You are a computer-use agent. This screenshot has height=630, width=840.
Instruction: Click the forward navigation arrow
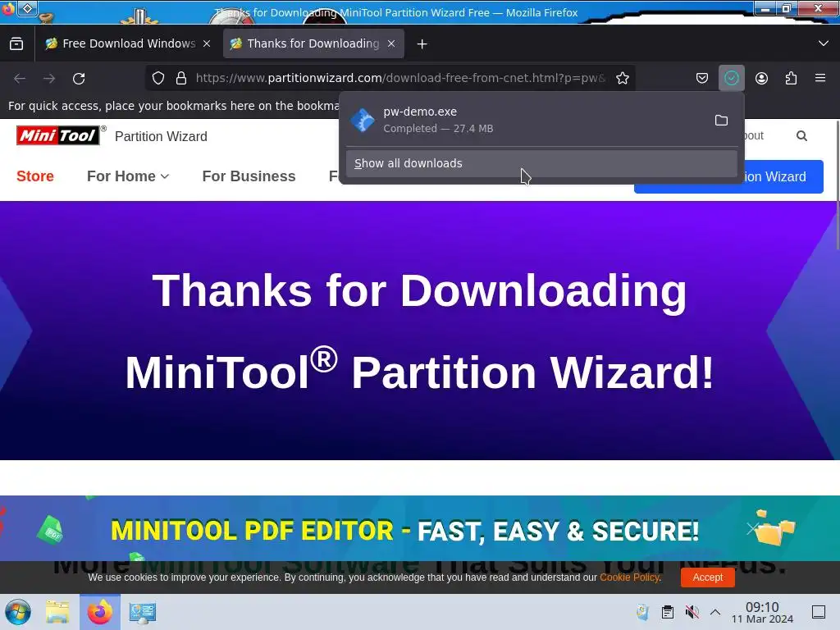pos(49,78)
